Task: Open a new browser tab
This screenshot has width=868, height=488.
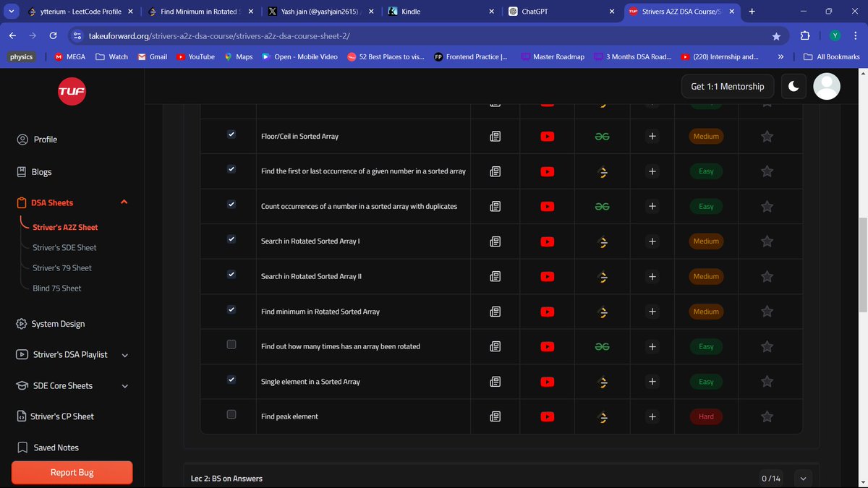Action: click(752, 12)
